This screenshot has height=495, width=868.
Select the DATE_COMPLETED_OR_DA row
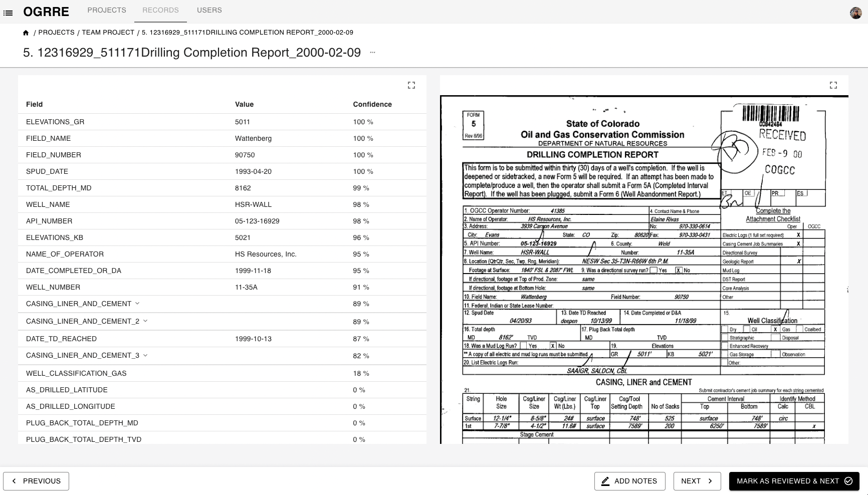click(x=222, y=271)
